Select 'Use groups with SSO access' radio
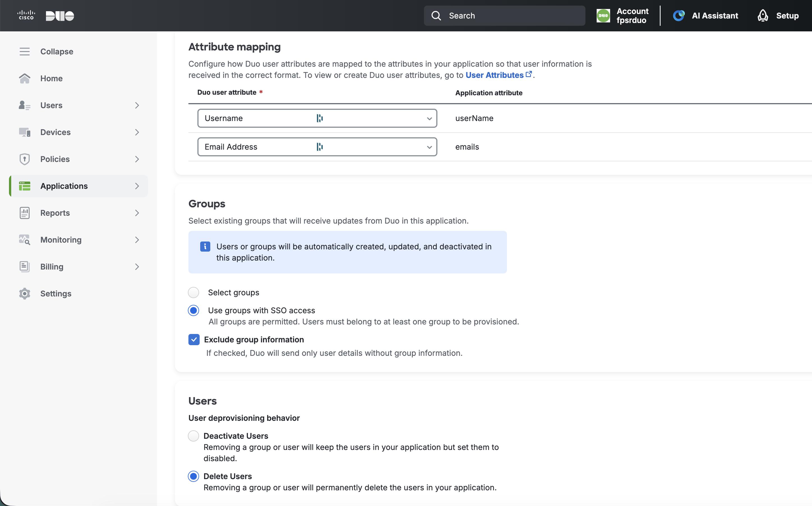812x506 pixels. pos(193,310)
